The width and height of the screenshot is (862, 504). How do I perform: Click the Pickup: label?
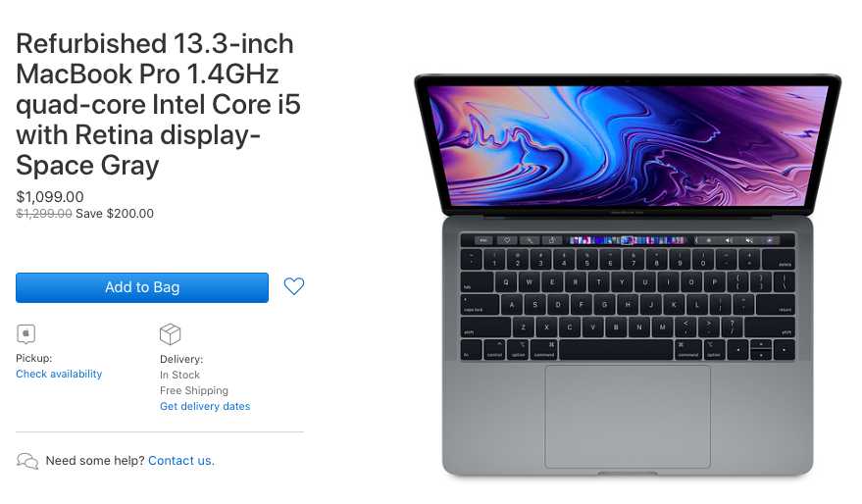point(34,358)
